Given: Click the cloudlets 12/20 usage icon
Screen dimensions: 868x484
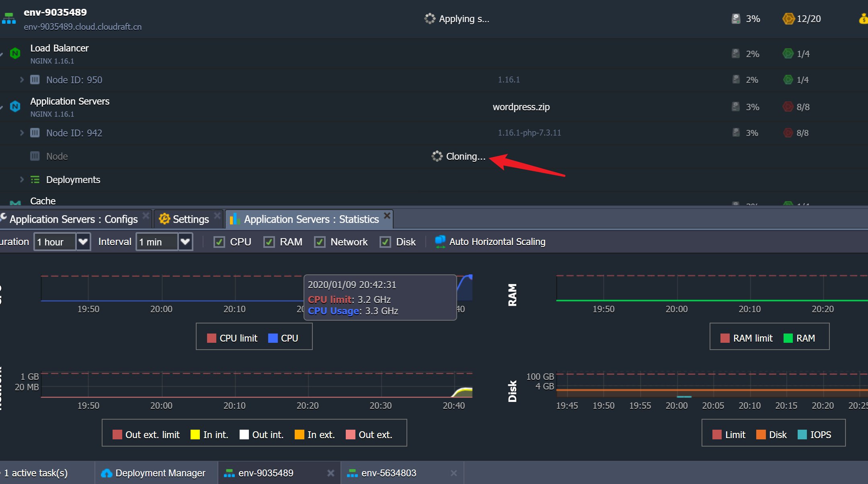Looking at the screenshot, I should (788, 19).
